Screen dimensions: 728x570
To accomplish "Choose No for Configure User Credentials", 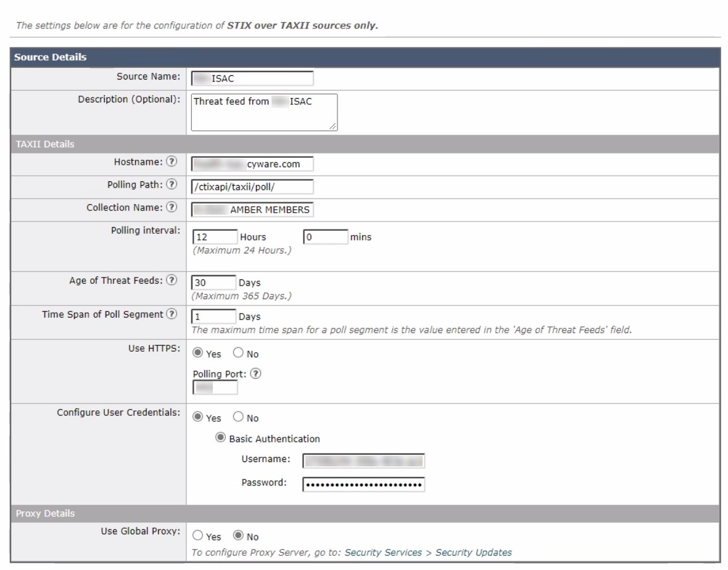I will (x=237, y=418).
